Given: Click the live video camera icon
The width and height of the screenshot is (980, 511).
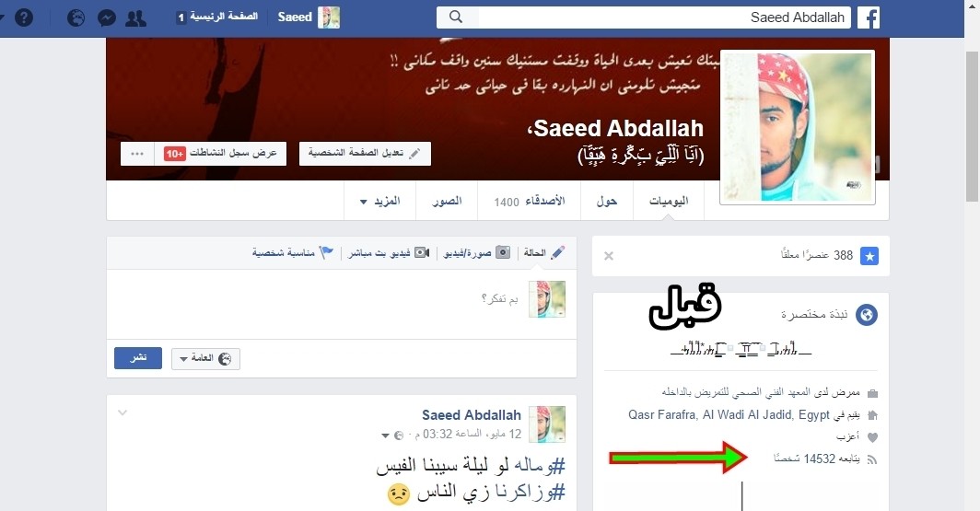Looking at the screenshot, I should (x=422, y=252).
